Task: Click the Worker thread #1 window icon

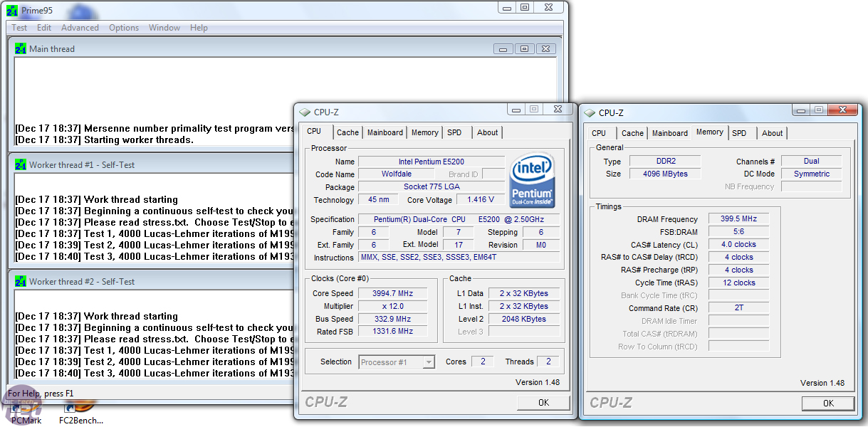Action: pos(21,165)
